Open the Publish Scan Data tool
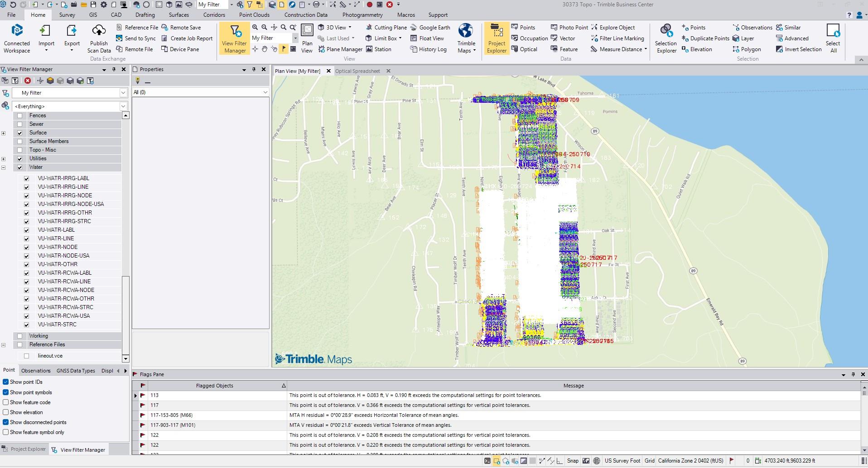The height and width of the screenshot is (468, 868). click(x=99, y=32)
